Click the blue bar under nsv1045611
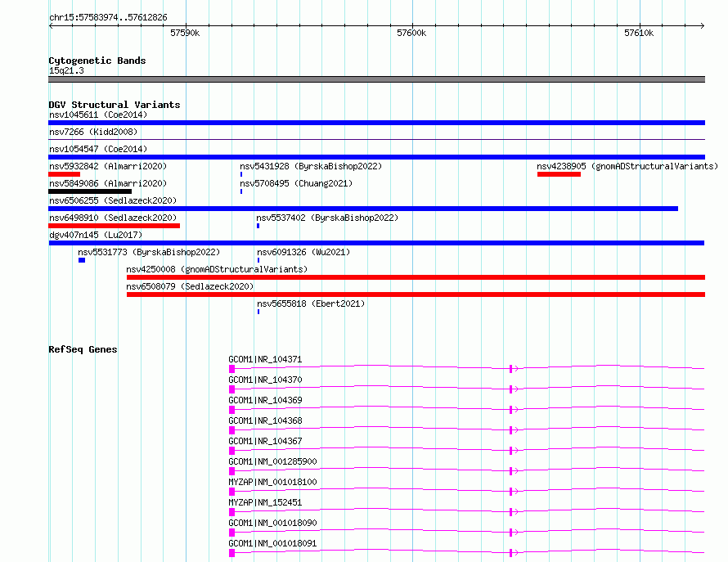The height and width of the screenshot is (562, 728). pyautogui.click(x=376, y=123)
